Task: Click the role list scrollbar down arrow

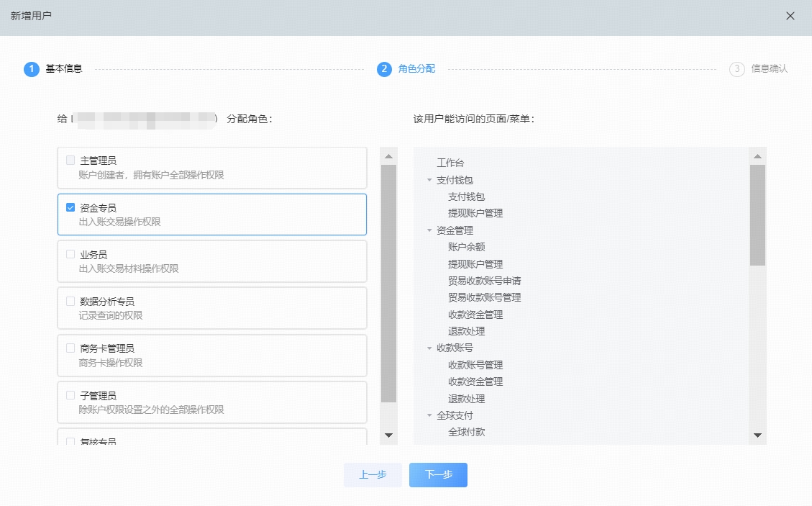Action: pos(388,435)
